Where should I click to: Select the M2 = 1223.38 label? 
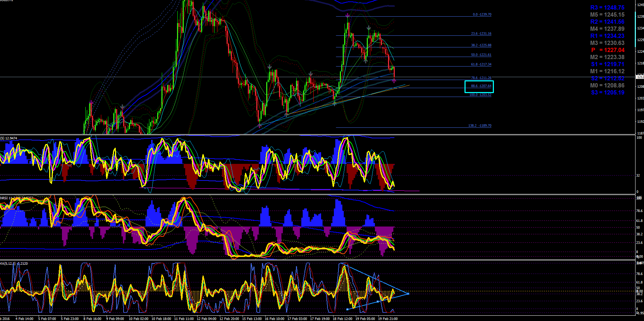coord(607,57)
